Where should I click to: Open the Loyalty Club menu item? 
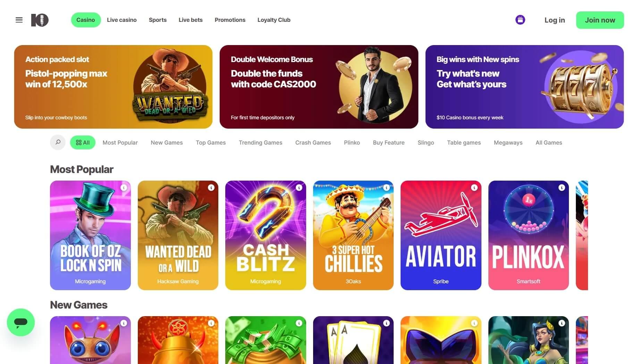click(x=274, y=20)
